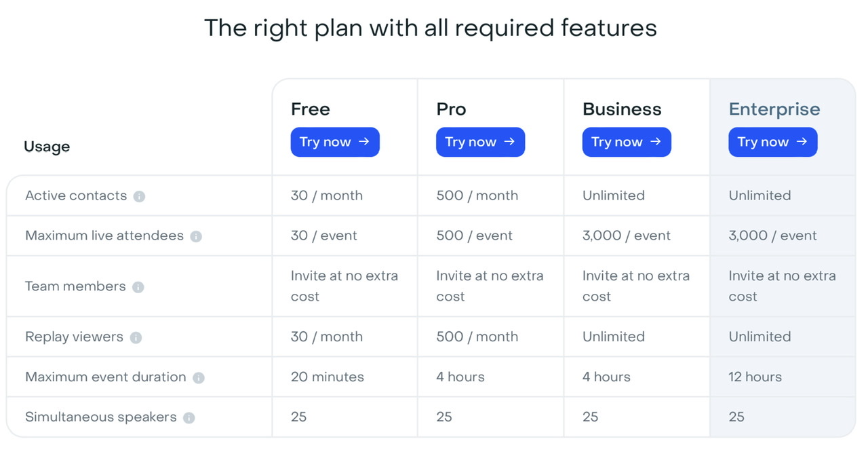Click info icon next to Active contacts
Viewport: 868px width, 452px height.
coord(139,196)
